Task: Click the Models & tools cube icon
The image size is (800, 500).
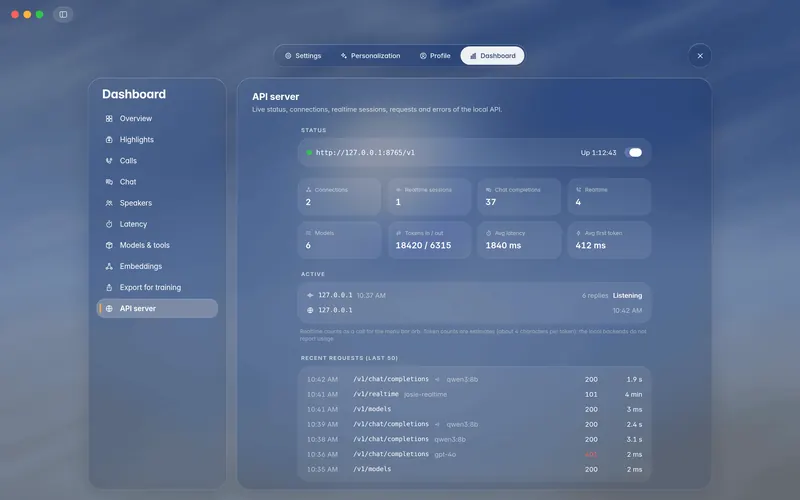Action: [109, 245]
